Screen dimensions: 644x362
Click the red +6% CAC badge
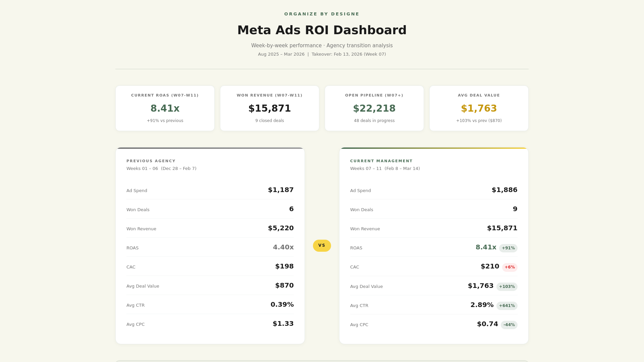click(x=510, y=267)
